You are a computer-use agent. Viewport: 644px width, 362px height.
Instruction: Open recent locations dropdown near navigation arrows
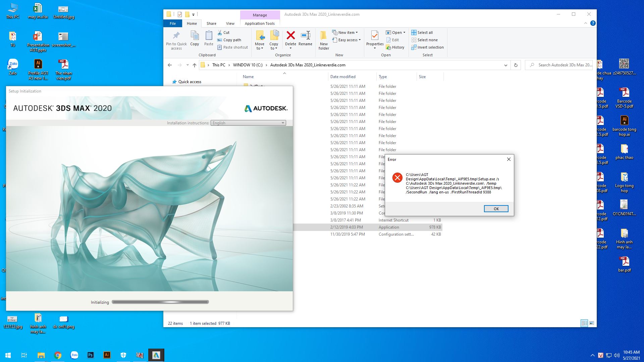(187, 65)
